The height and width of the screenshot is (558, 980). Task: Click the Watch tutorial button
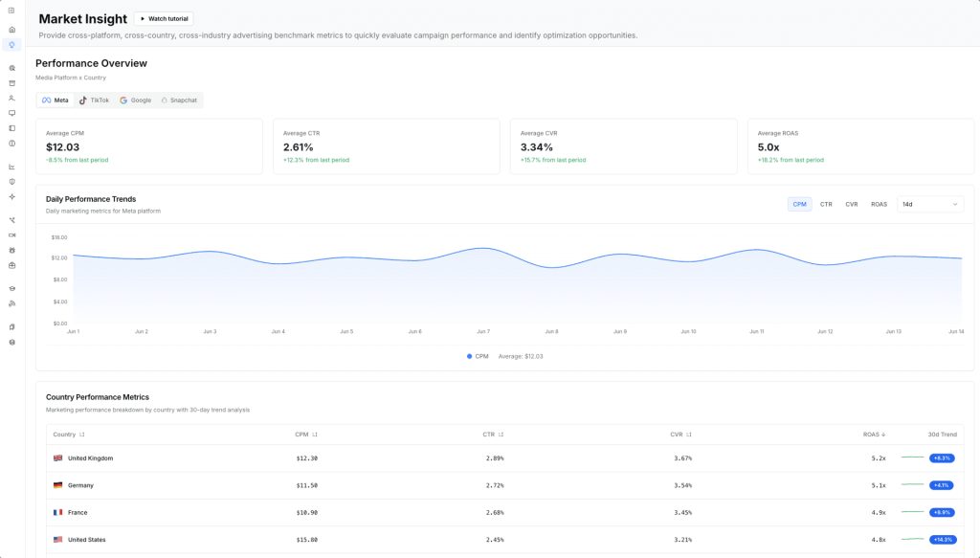point(164,19)
